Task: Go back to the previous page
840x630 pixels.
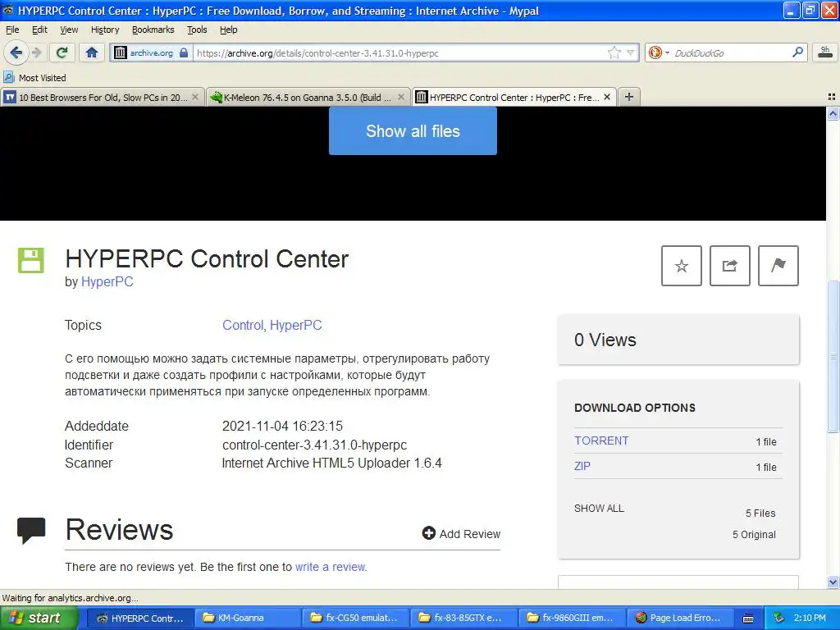Action: click(x=16, y=52)
